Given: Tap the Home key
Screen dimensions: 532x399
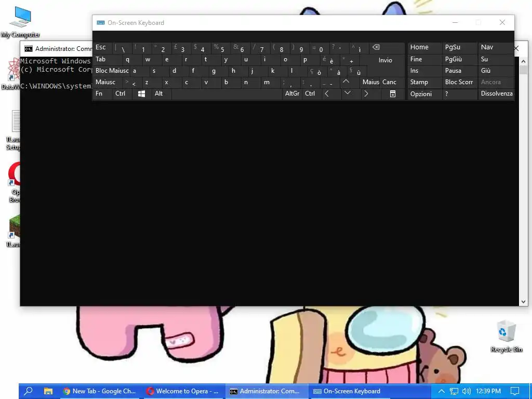Looking at the screenshot, I should (424, 47).
